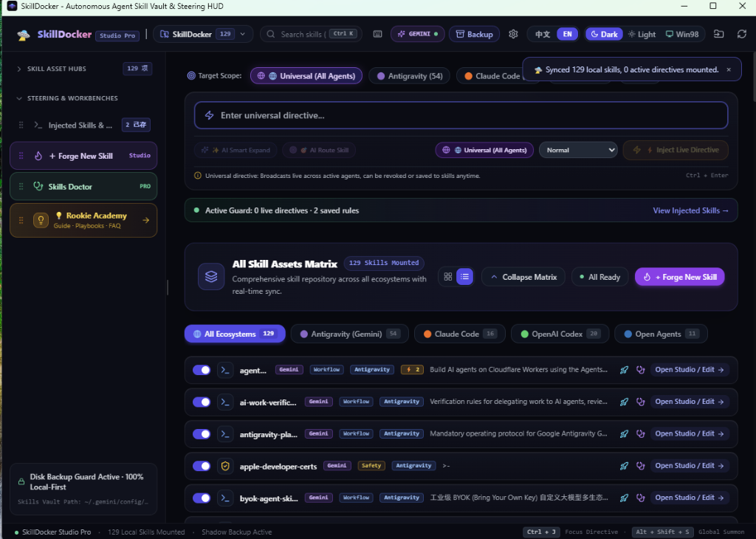Expand the Skill Asset Hubs section
The height and width of the screenshot is (539, 756).
(x=84, y=69)
